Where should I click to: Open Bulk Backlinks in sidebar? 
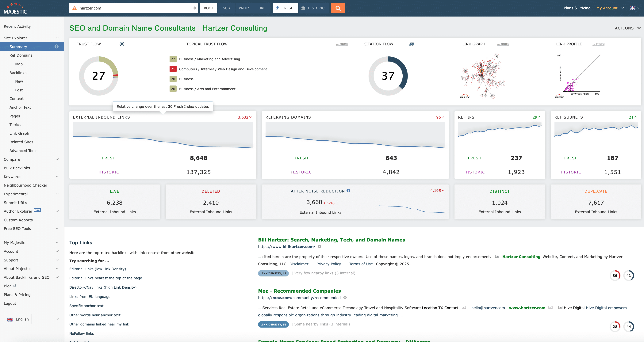[x=17, y=168]
